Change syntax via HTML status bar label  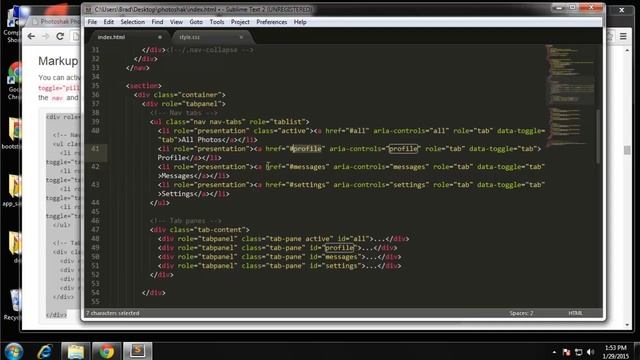(576, 313)
